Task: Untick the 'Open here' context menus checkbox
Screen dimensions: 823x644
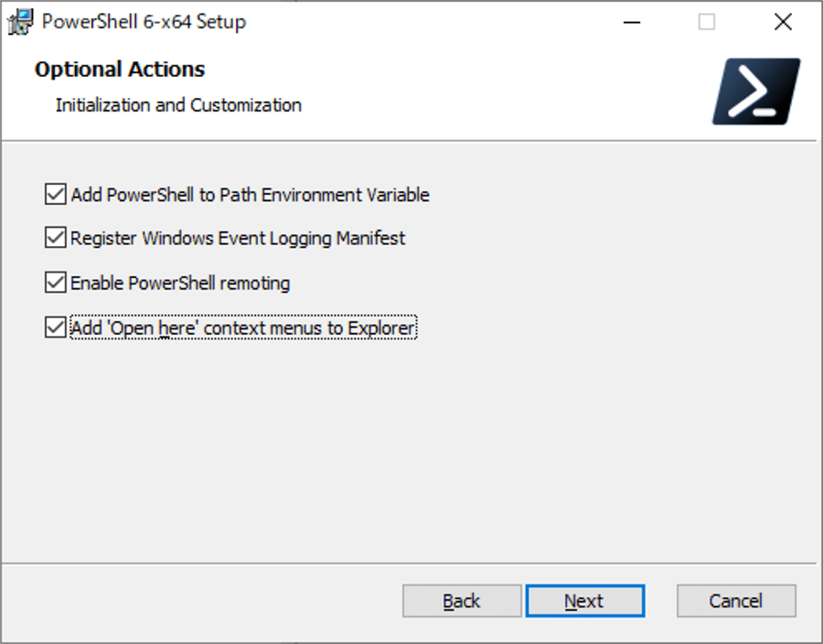Action: tap(56, 327)
